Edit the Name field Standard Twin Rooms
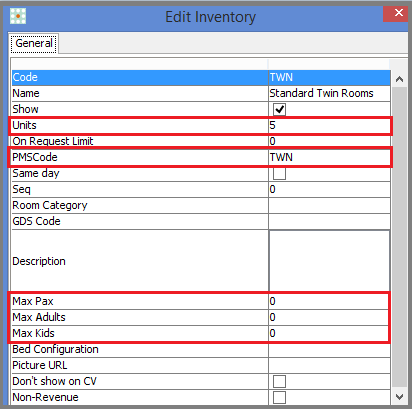Screen dimensions: 412x409 tap(329, 93)
